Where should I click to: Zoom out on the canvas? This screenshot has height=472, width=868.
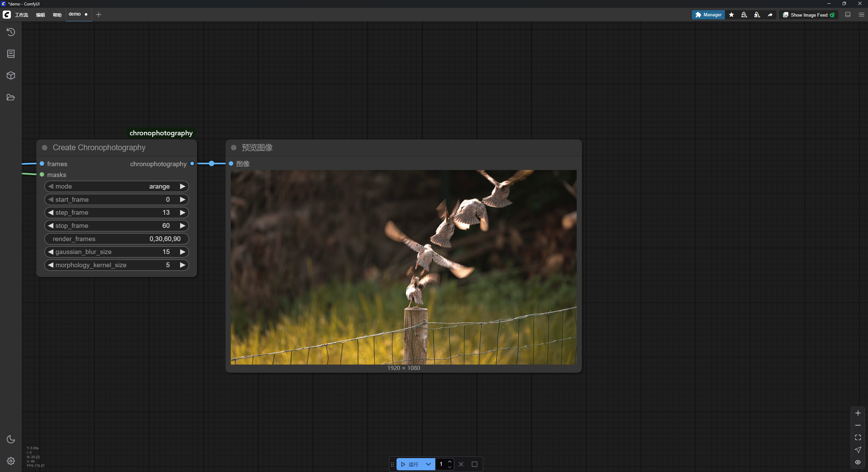click(858, 425)
